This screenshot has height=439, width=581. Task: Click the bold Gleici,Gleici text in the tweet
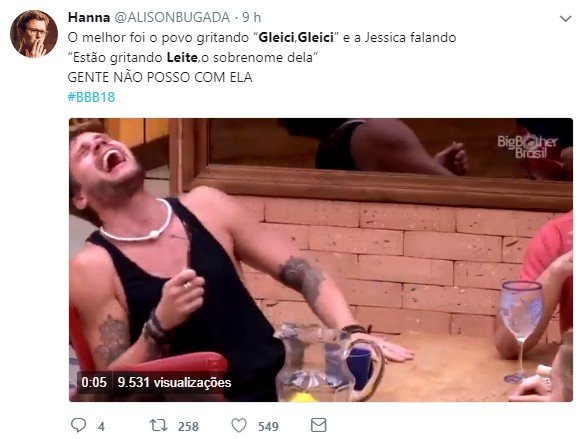click(296, 37)
